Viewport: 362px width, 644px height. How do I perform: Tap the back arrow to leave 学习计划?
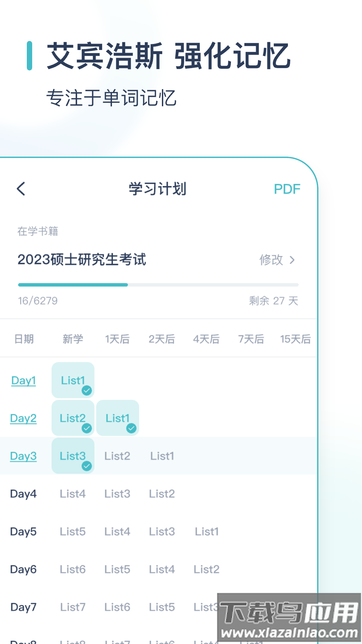tap(21, 189)
